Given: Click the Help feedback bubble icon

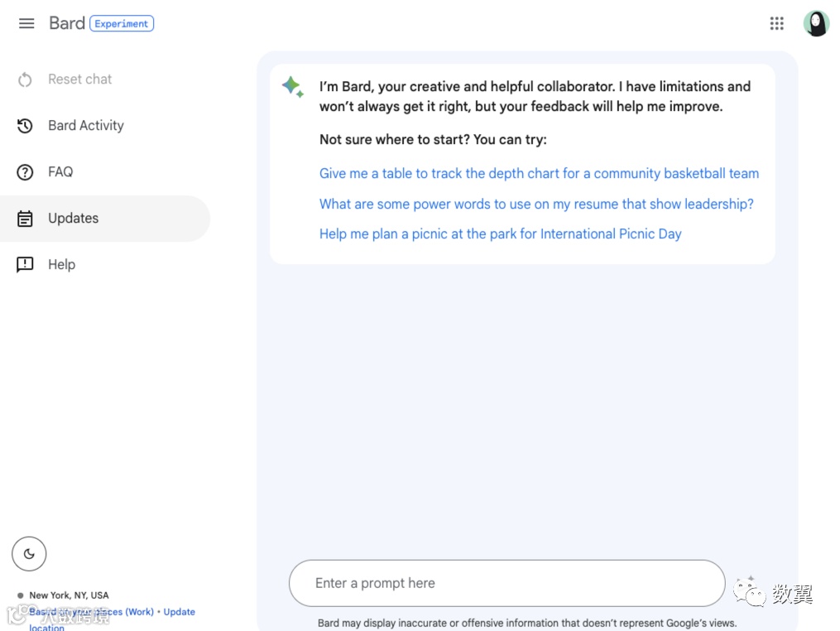Looking at the screenshot, I should tap(25, 265).
